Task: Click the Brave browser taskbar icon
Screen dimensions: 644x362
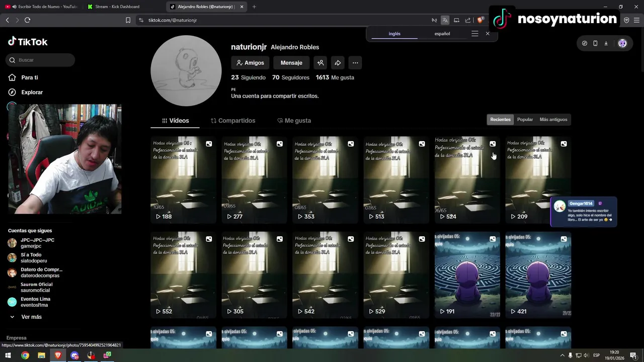Action: [x=58, y=355]
